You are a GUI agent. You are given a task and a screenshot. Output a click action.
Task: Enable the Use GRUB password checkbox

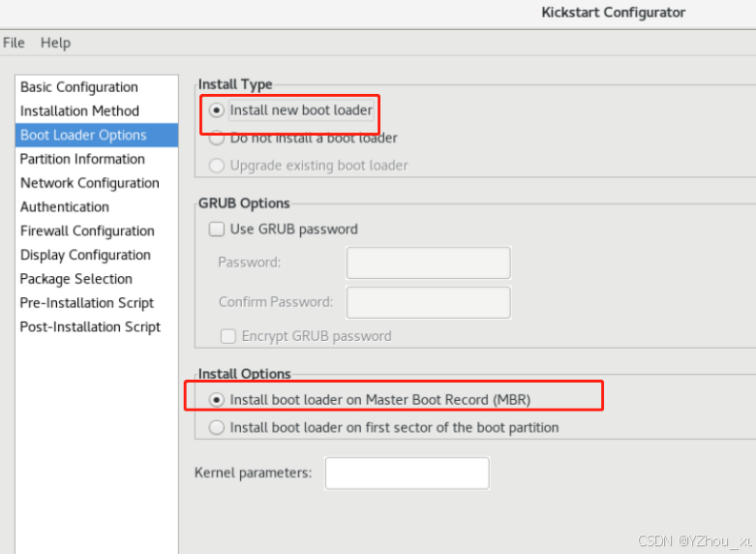217,230
